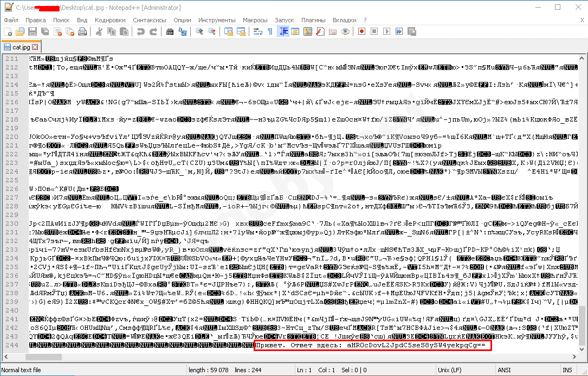Click 'Unix (LF)' in status bar
The height and width of the screenshot is (376, 588).
[x=449, y=370]
